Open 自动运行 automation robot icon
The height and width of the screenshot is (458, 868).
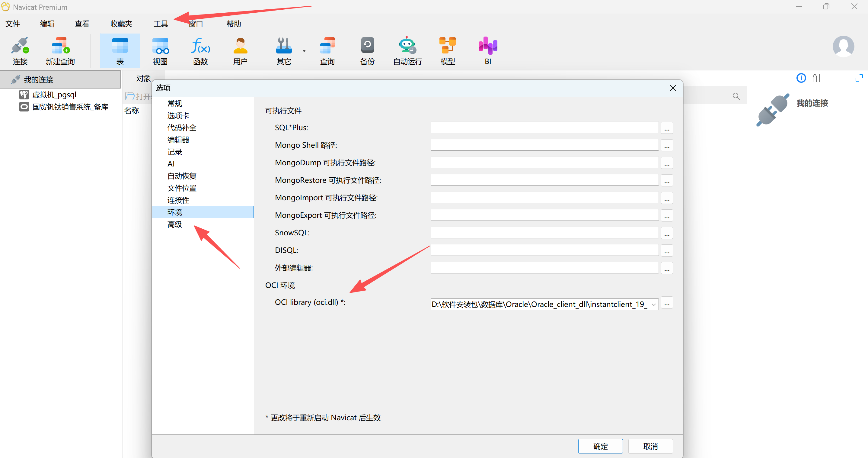click(407, 51)
